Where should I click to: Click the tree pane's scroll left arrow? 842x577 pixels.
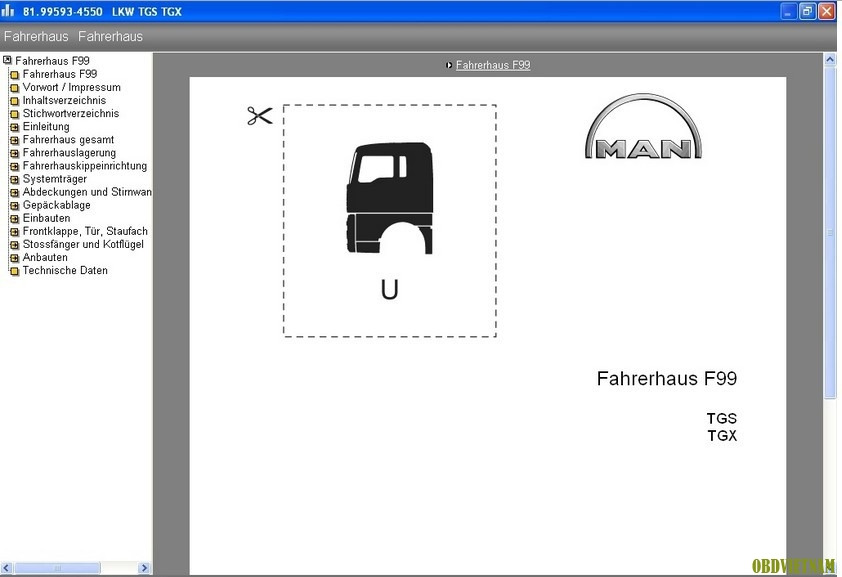[x=6, y=568]
